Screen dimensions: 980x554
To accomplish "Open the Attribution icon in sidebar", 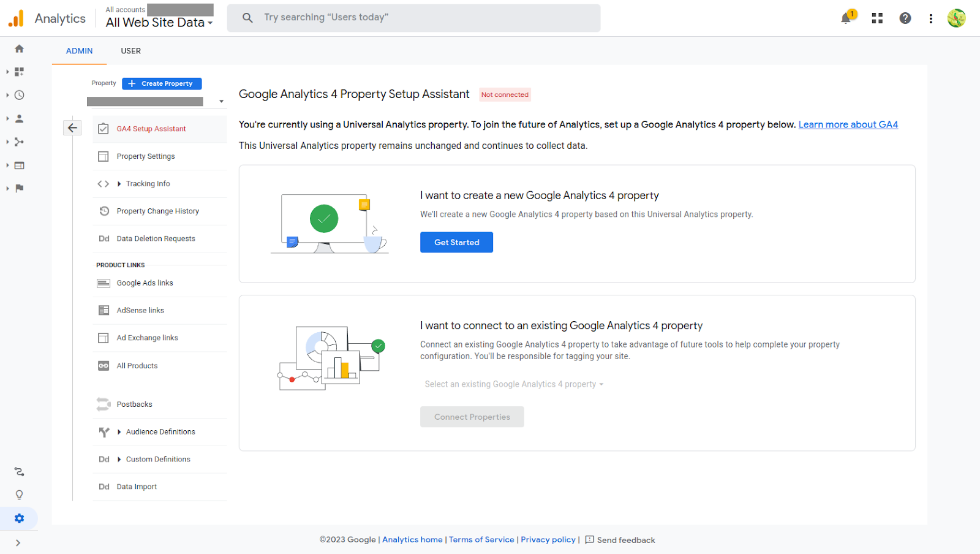I will [x=19, y=471].
